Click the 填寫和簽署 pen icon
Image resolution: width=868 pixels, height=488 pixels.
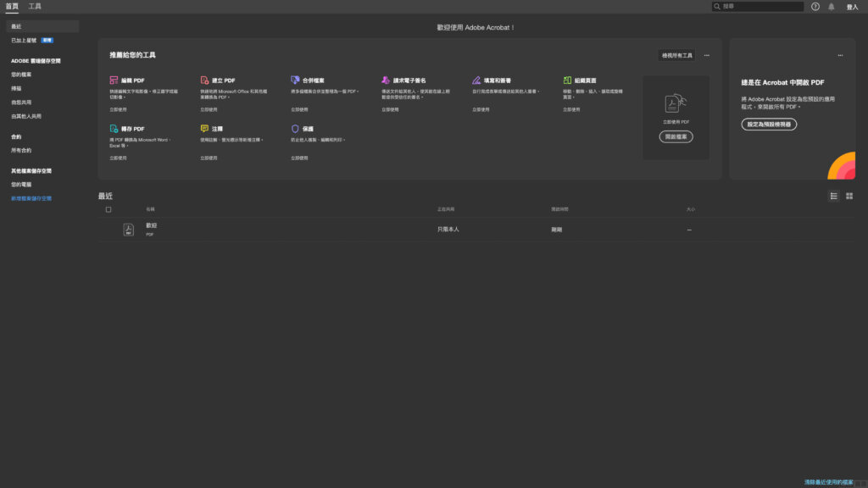click(x=476, y=80)
